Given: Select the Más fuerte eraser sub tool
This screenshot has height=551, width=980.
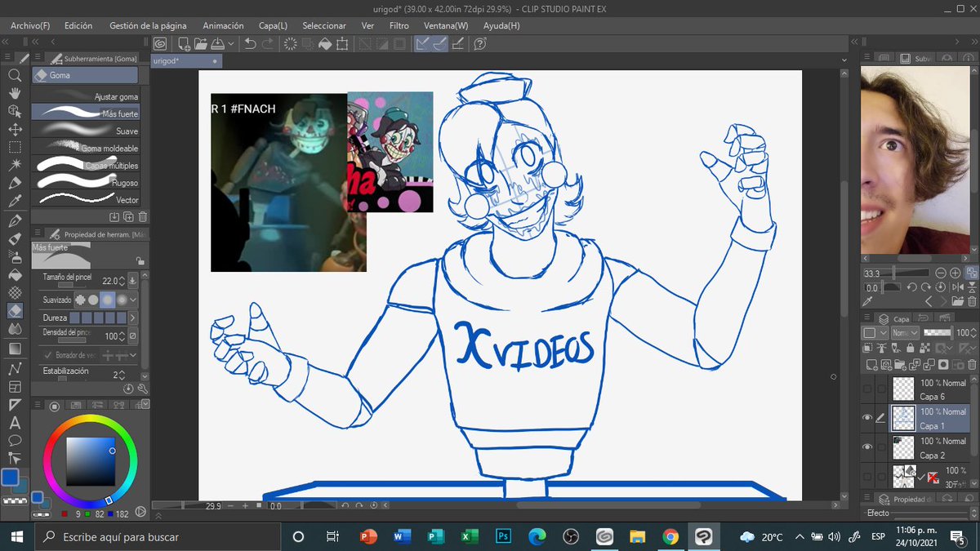Looking at the screenshot, I should tap(86, 113).
